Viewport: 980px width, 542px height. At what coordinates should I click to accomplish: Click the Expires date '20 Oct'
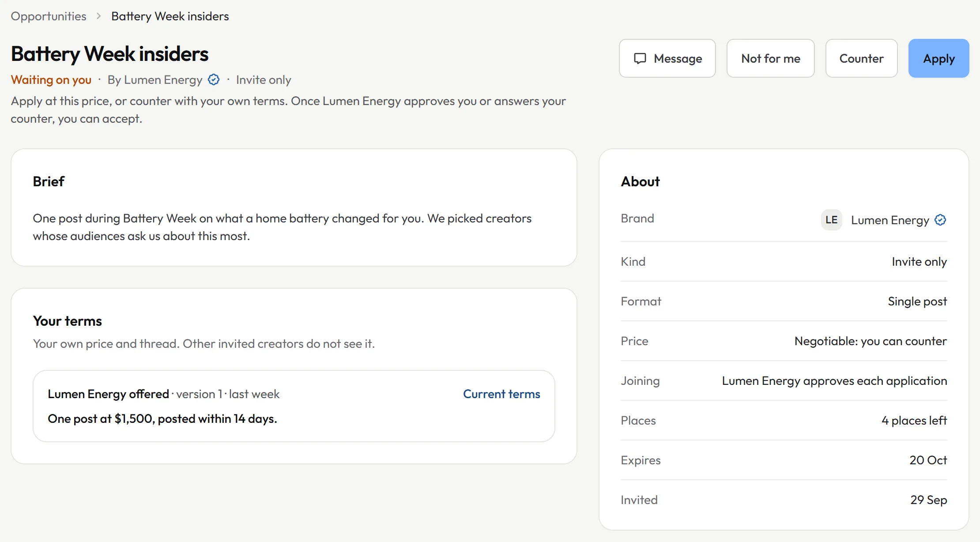[x=928, y=460]
